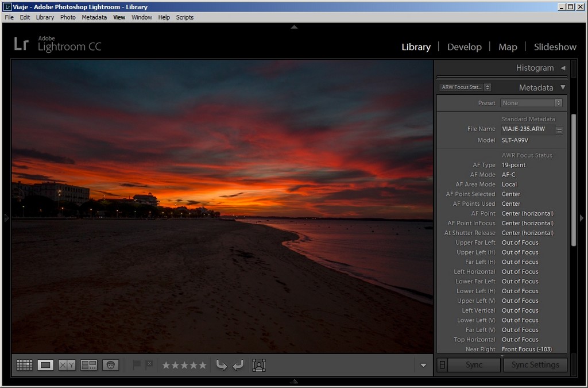Toggle the Auto Sync switch beside Sync
Viewport: 588px width, 388px height.
click(x=442, y=365)
